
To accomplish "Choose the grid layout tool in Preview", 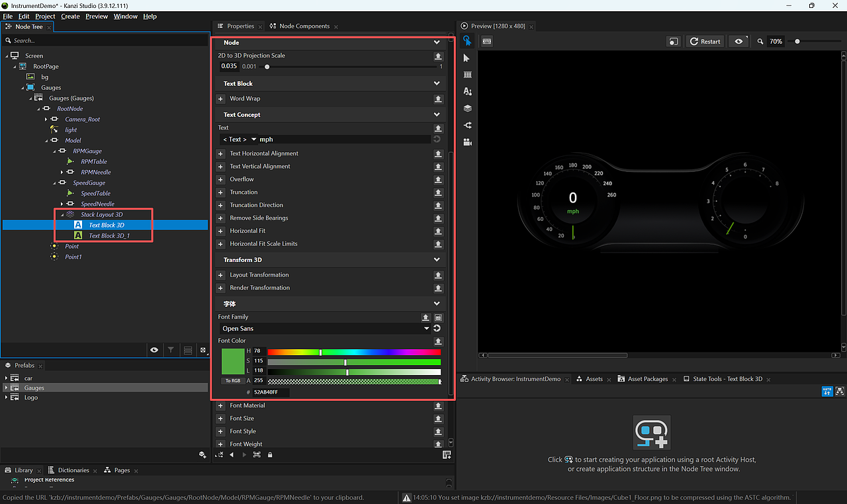I will click(x=467, y=75).
